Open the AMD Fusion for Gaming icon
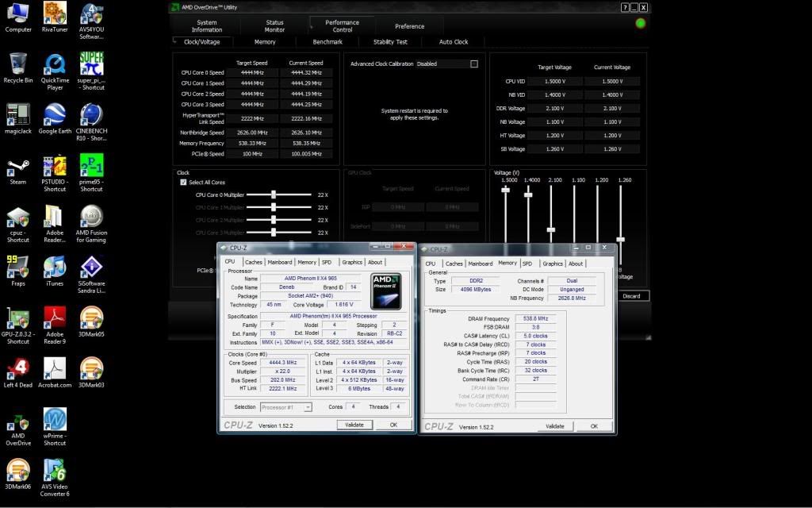This screenshot has height=508, width=812. coord(92,224)
